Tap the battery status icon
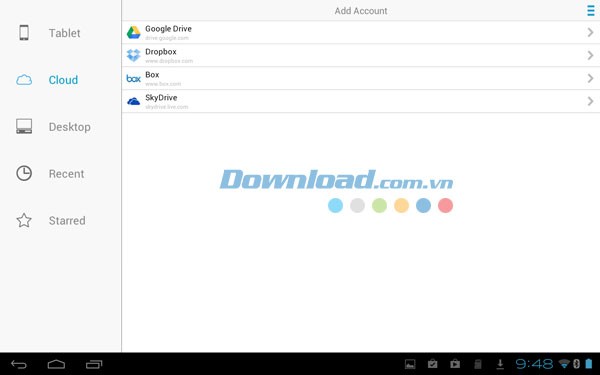 click(x=589, y=364)
